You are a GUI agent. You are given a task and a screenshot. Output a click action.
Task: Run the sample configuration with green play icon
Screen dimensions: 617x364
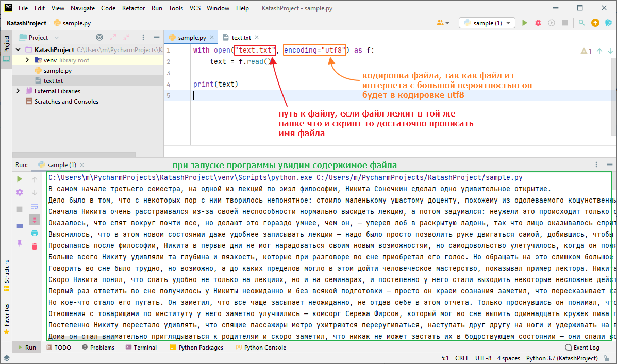[x=525, y=23]
